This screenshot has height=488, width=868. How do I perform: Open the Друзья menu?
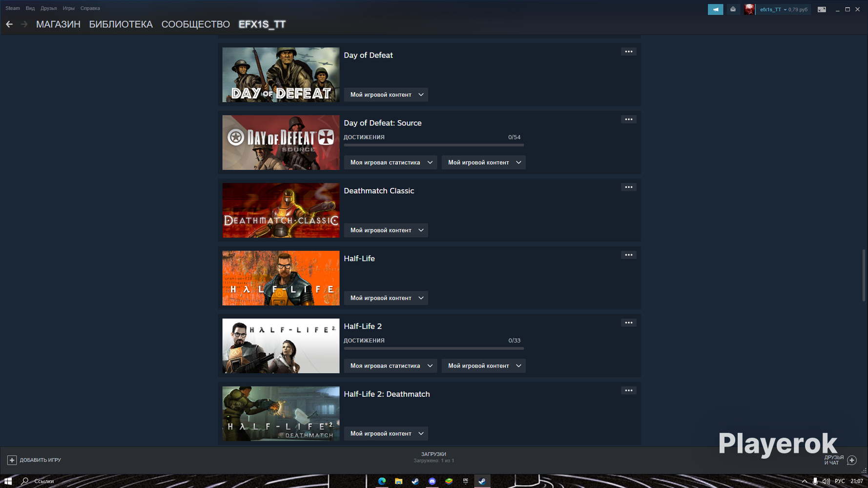[x=49, y=8]
